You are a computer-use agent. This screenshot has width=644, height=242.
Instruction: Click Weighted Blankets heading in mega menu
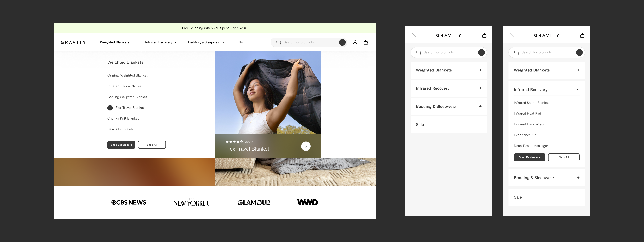point(125,62)
